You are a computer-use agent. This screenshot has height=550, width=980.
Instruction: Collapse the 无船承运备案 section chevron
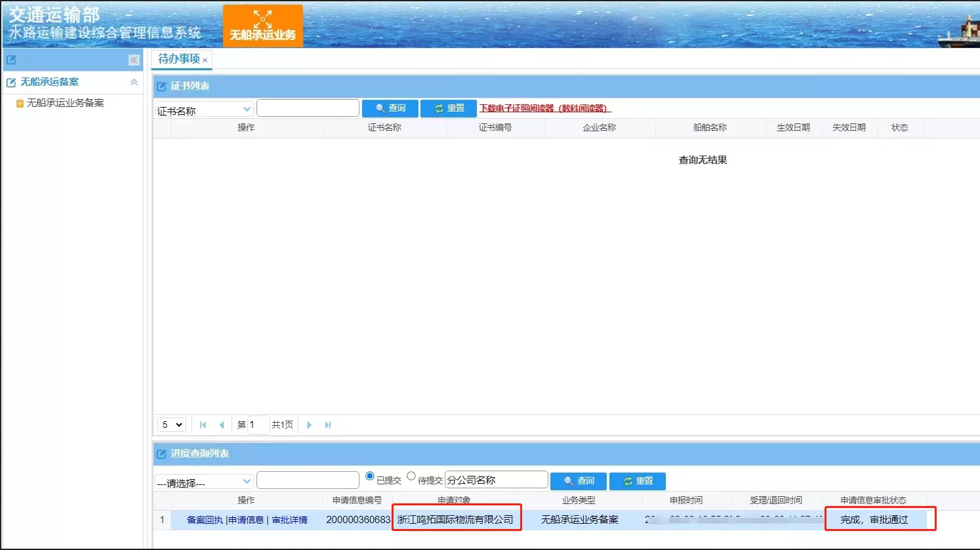pos(134,82)
